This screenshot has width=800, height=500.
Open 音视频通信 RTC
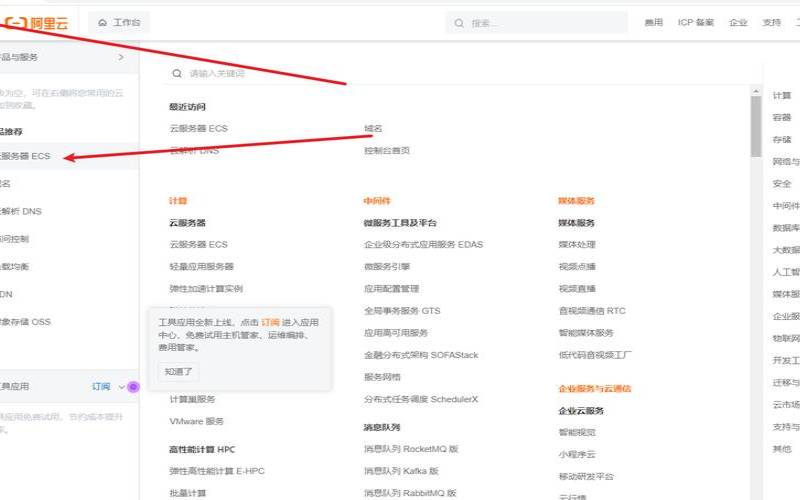click(592, 311)
